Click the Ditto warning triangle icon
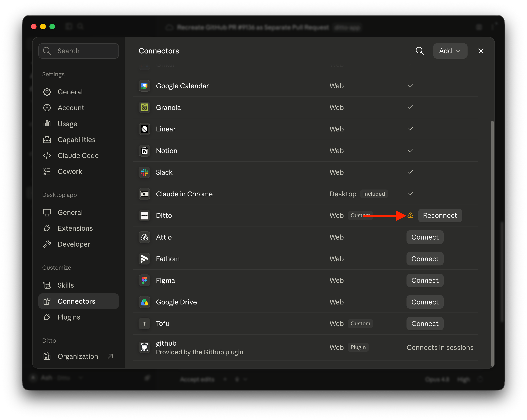The image size is (527, 420). coord(410,215)
